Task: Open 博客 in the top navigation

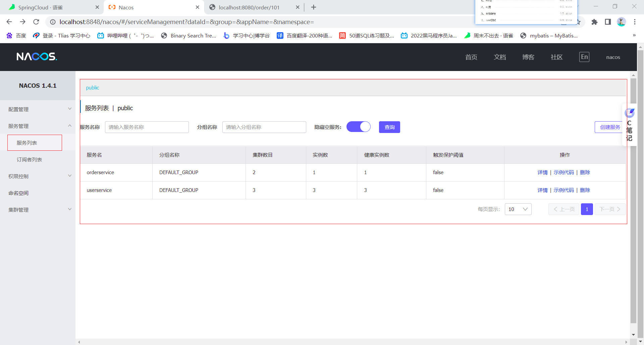Action: (528, 57)
